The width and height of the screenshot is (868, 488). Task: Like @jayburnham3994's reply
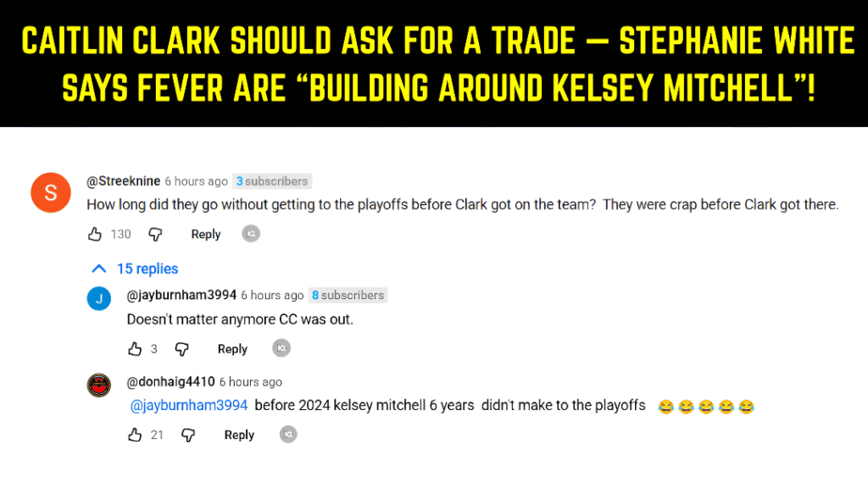(135, 348)
